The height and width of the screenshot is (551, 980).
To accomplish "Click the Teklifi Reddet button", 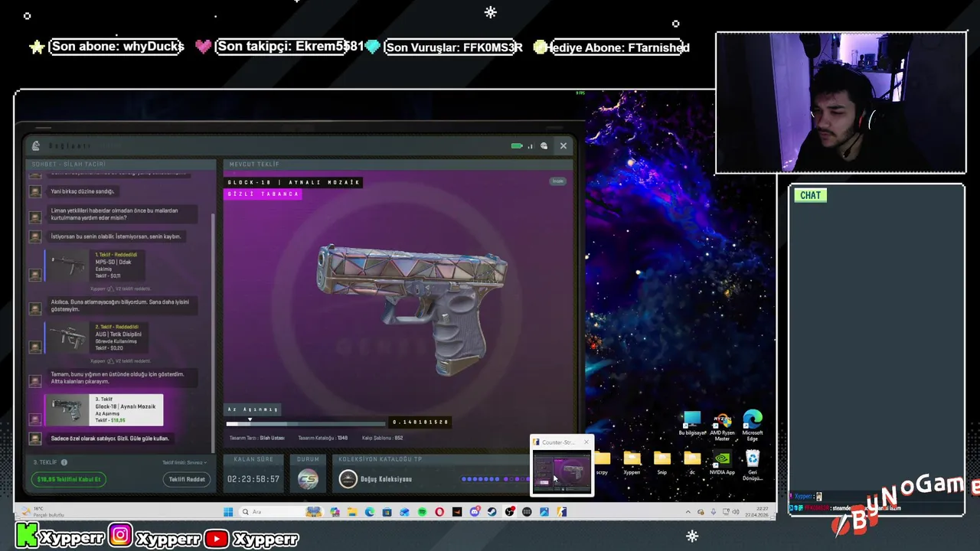I will tap(187, 479).
